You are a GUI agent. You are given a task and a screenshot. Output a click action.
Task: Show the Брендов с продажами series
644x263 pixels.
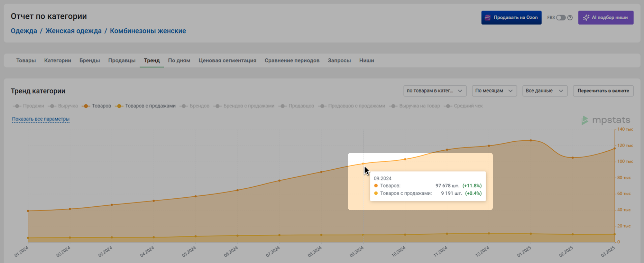coord(244,106)
